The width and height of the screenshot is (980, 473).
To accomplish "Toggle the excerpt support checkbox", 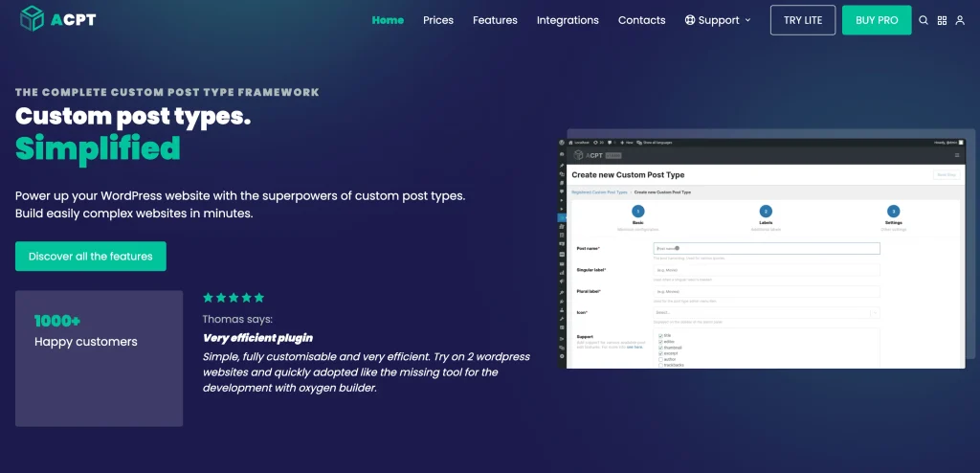I will coord(660,353).
